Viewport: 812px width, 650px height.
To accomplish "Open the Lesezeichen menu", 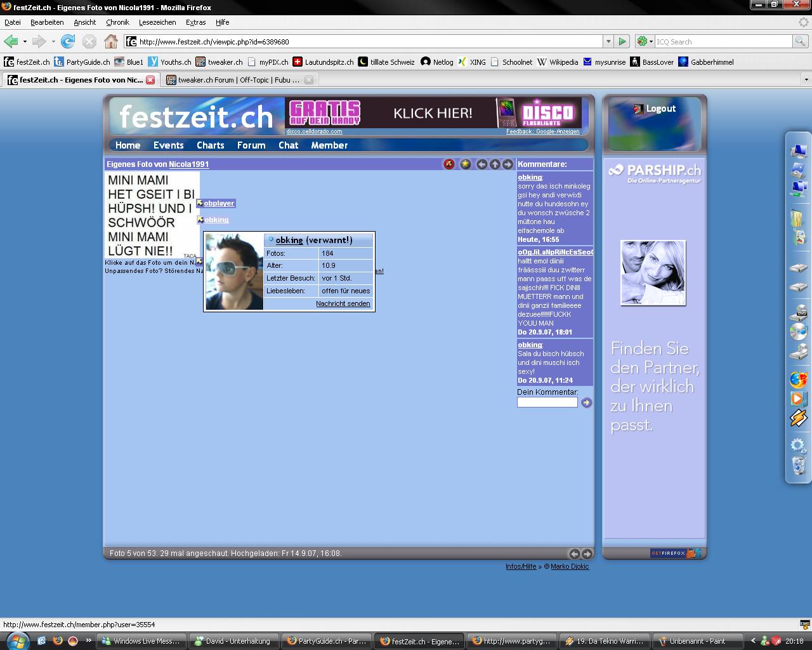I will click(x=157, y=22).
